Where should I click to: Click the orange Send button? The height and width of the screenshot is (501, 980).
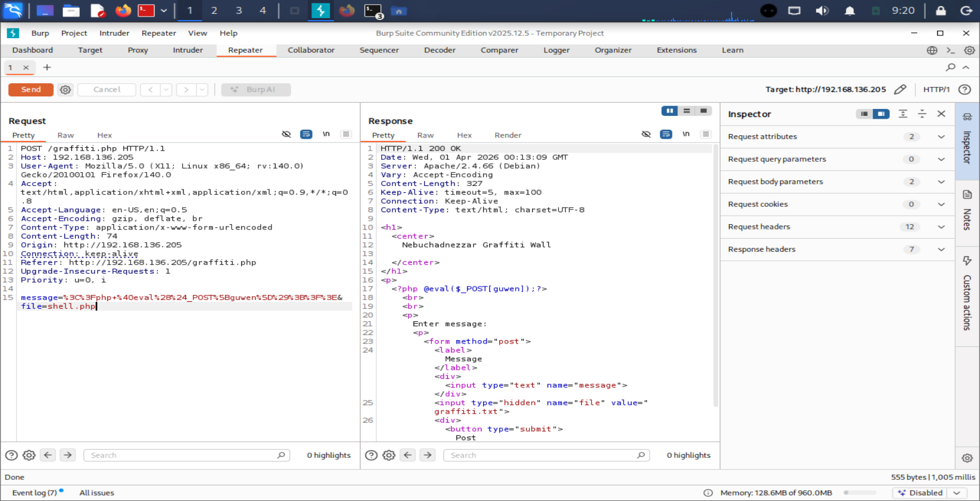click(31, 90)
